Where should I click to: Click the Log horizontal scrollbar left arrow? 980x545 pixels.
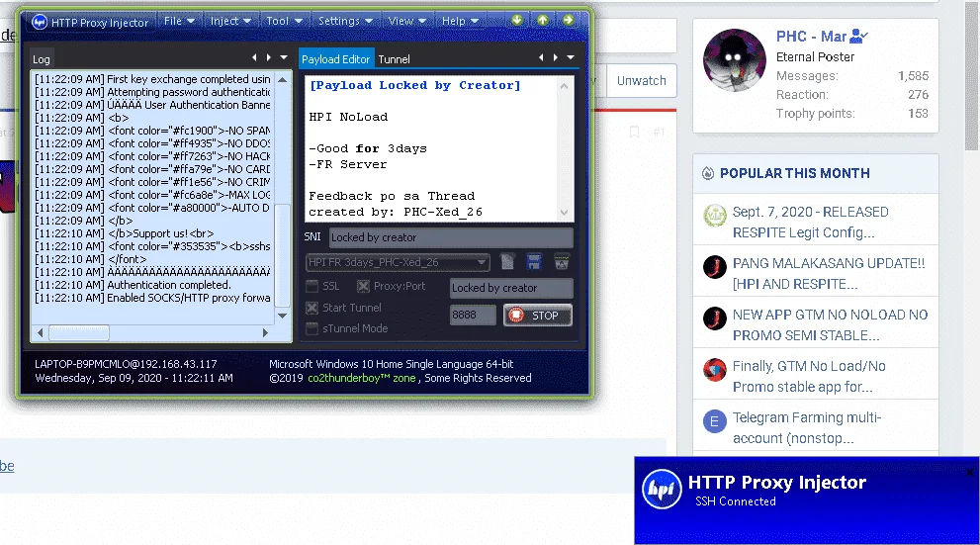(41, 333)
